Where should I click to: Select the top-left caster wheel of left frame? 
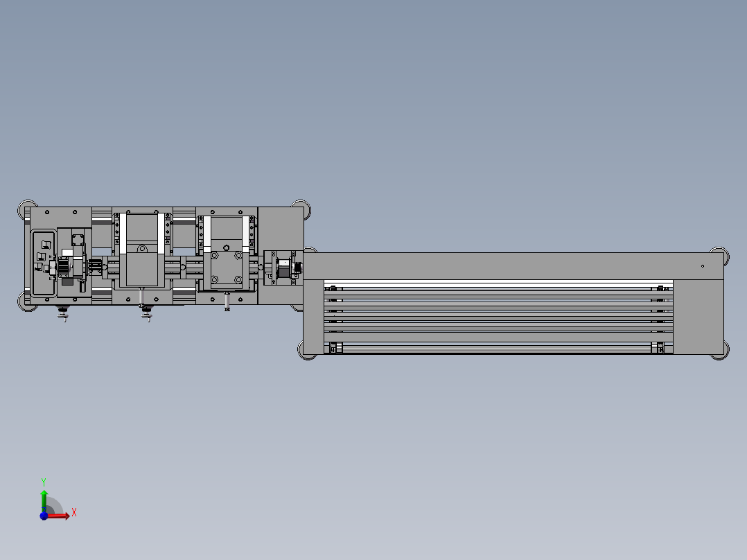tap(26, 210)
